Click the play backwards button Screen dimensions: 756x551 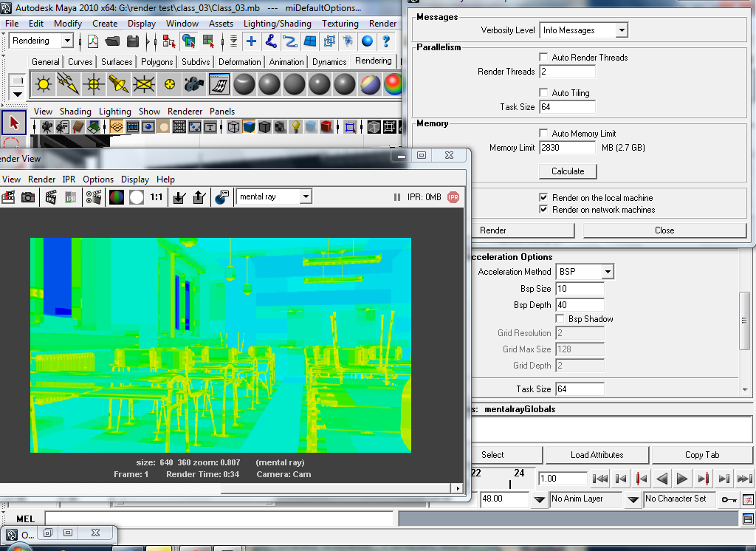tap(662, 479)
